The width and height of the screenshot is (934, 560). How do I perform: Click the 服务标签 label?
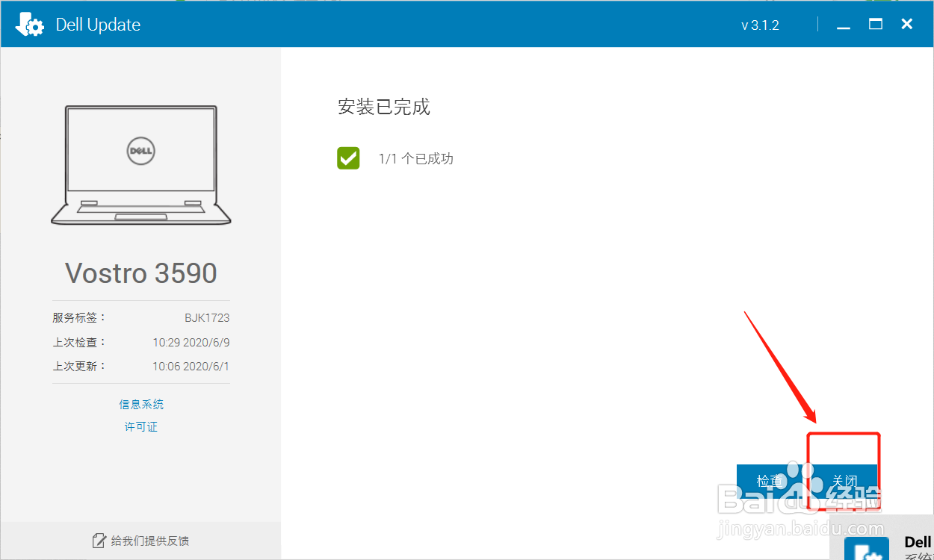[x=79, y=317]
